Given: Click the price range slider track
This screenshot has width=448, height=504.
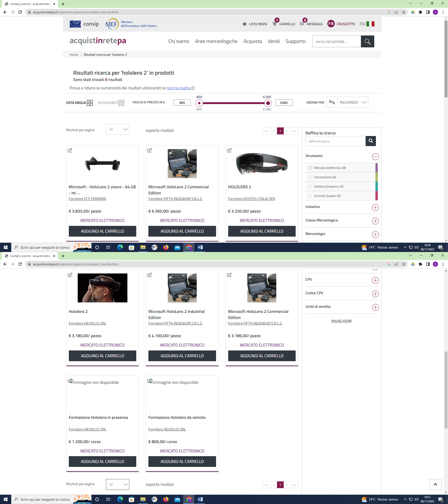Looking at the screenshot, I should click(x=234, y=103).
